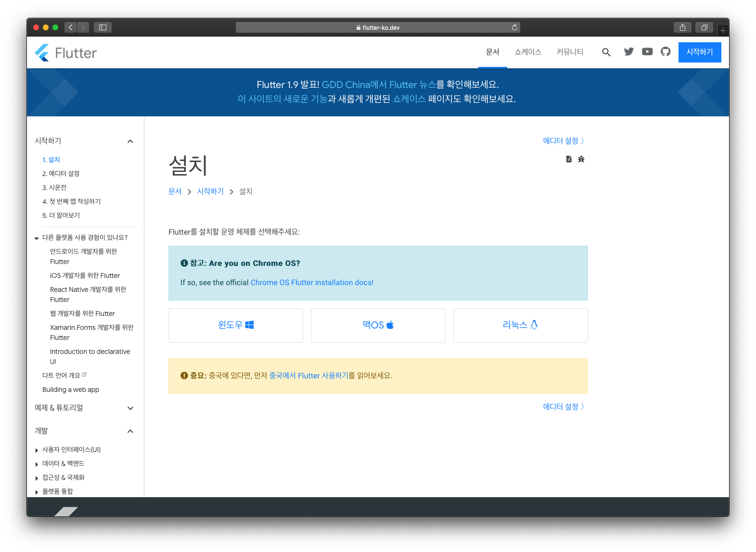Open the 쇼케이스 navigation tab
This screenshot has width=756, height=552.
(x=528, y=52)
